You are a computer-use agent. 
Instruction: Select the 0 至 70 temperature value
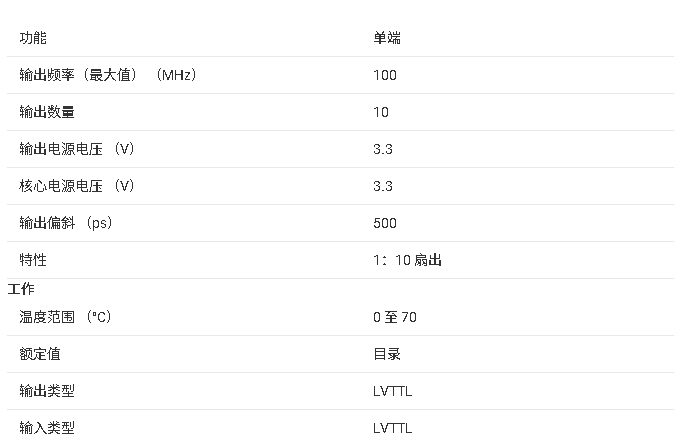395,317
